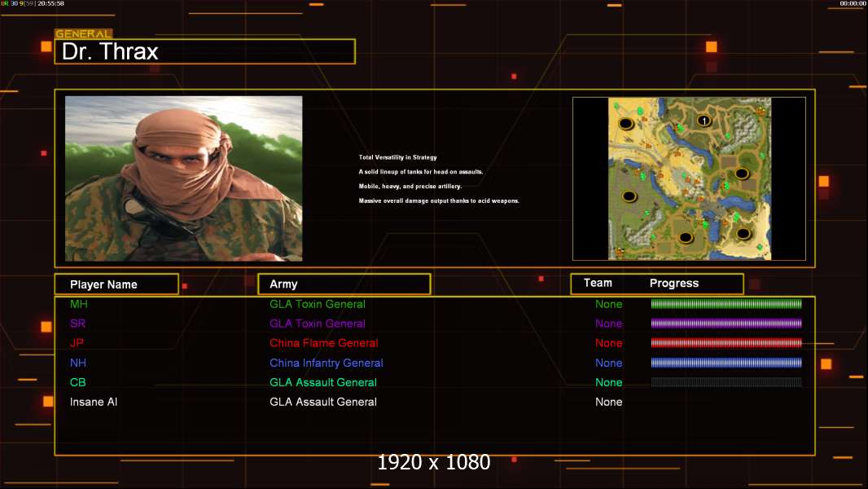Click SR's purple loading progress bar
Viewport: 868px width, 489px height.
pyautogui.click(x=726, y=324)
